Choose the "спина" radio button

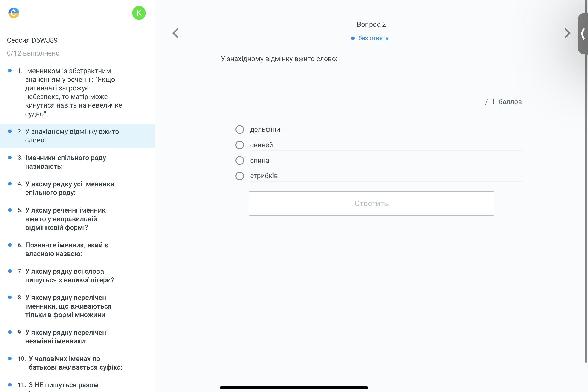point(240,161)
